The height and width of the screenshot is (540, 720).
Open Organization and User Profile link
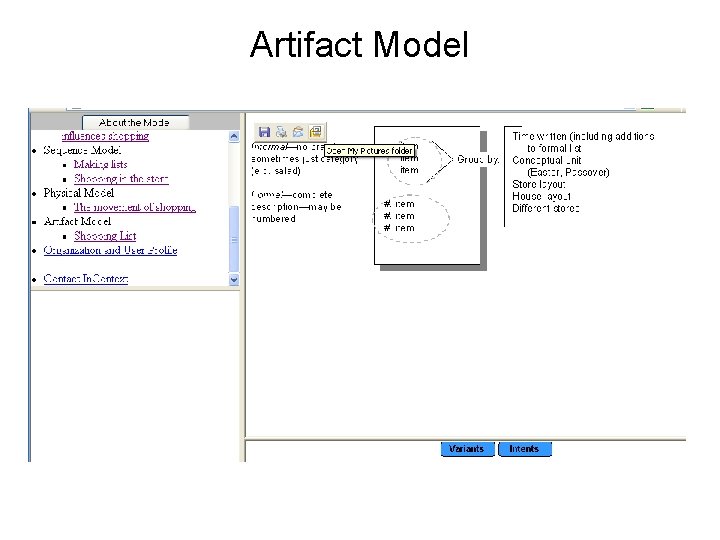pos(110,250)
